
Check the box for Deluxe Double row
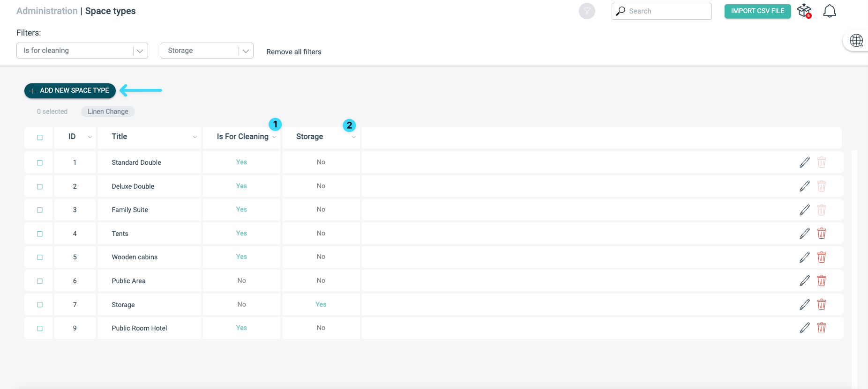(x=40, y=186)
